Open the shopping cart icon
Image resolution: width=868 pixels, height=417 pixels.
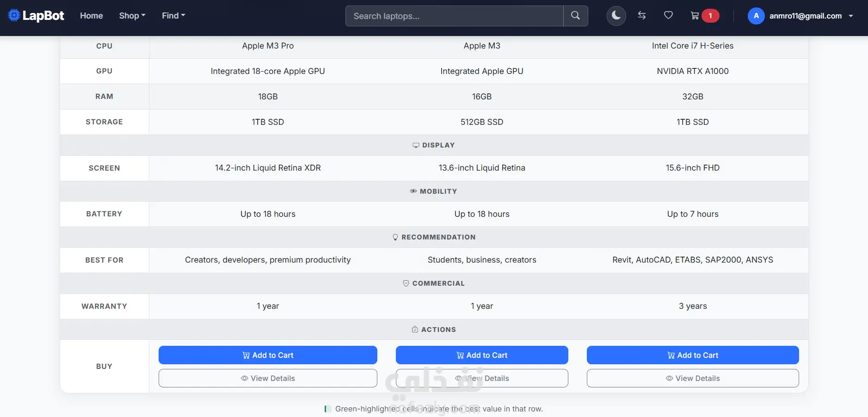pos(695,16)
